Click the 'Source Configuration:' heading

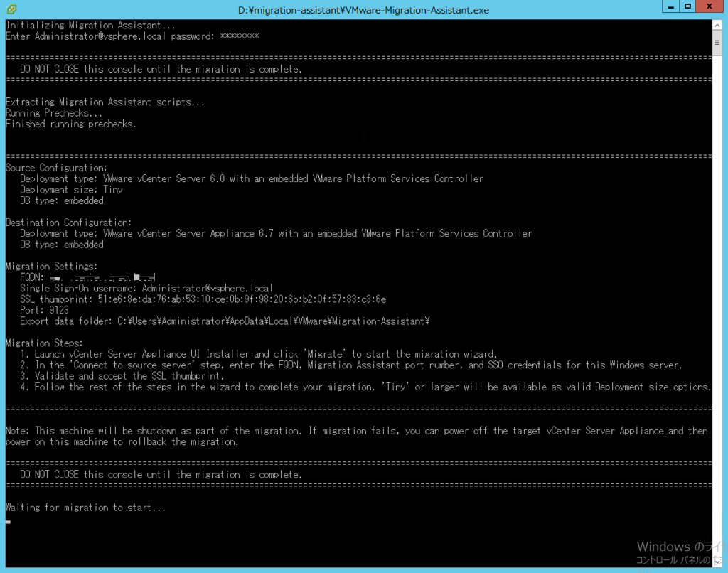[x=56, y=168]
